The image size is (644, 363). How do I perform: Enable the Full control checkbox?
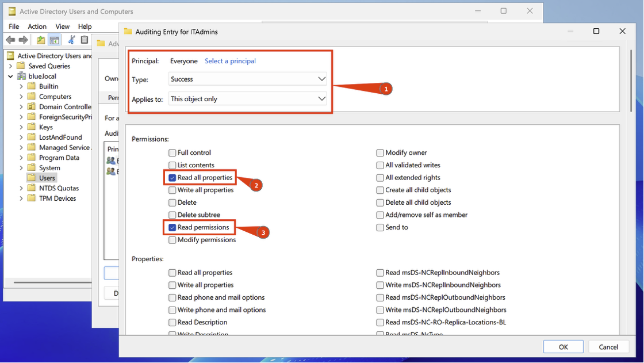[172, 153]
